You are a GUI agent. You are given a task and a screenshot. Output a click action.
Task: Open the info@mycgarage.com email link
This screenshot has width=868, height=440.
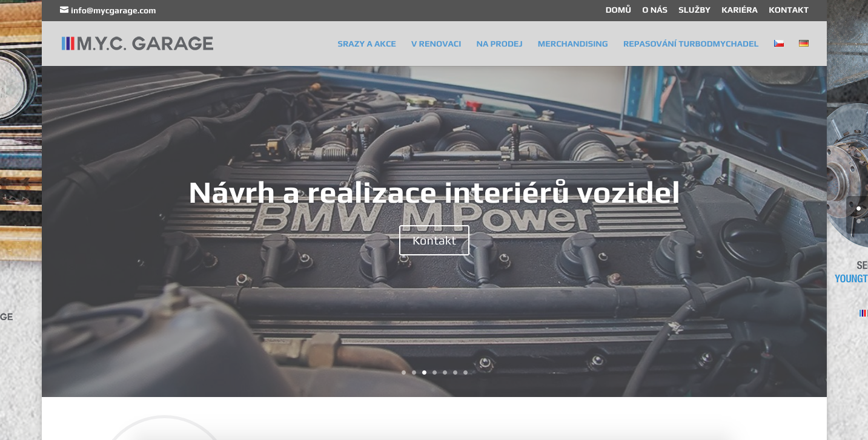tap(113, 10)
